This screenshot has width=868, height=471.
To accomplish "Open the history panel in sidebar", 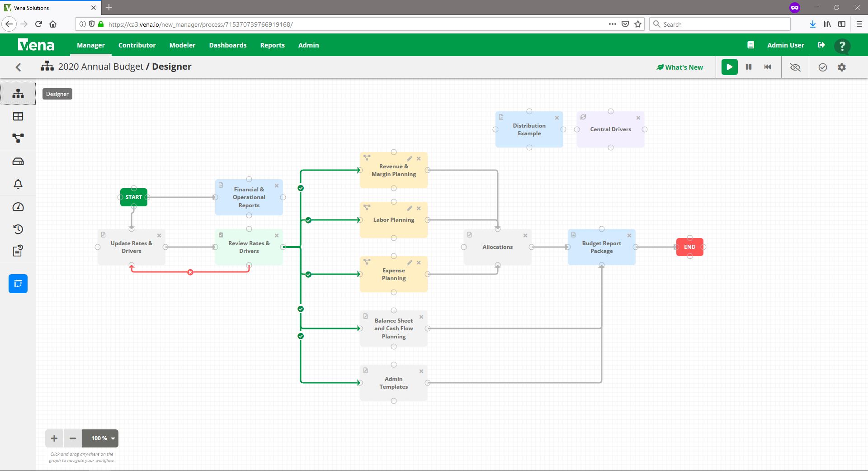I will click(18, 229).
